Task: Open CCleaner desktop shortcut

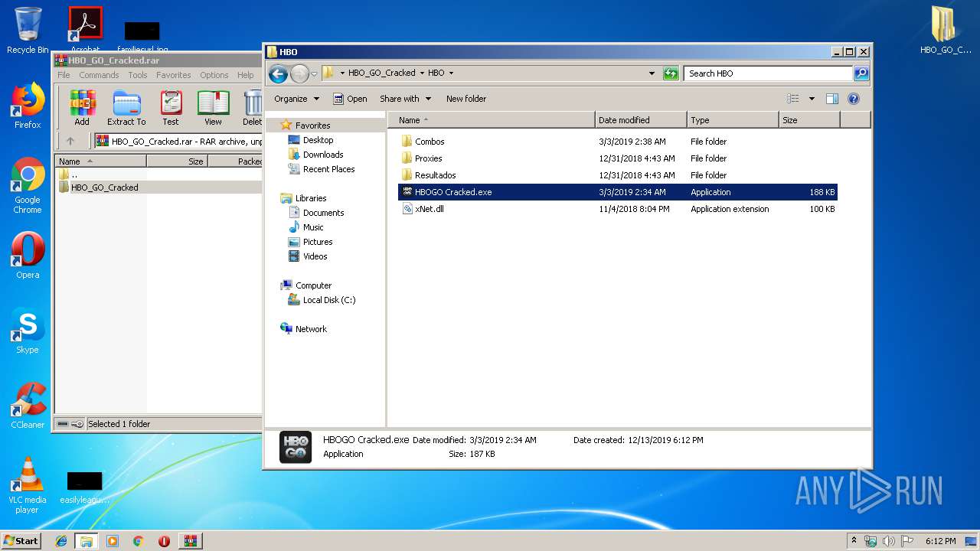Action: [x=28, y=406]
